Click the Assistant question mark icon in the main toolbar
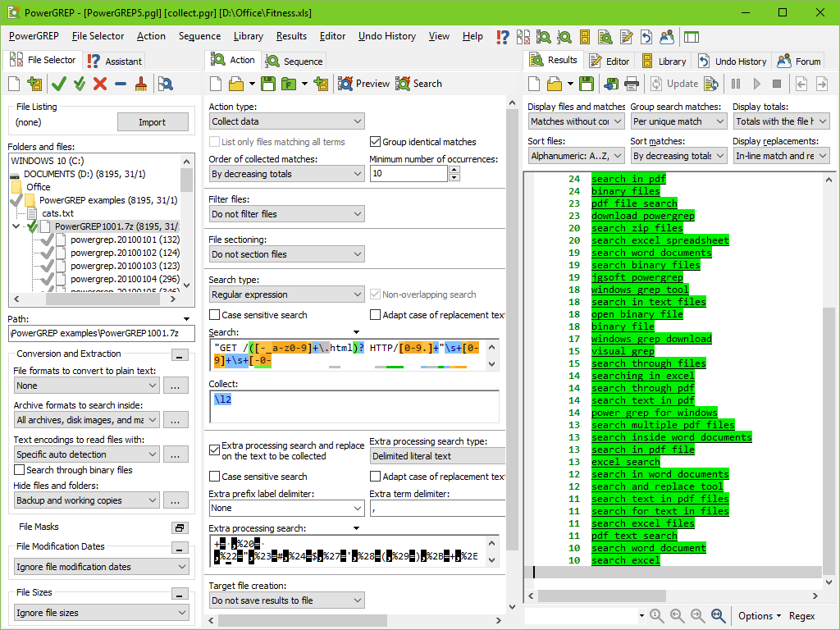 [503, 37]
